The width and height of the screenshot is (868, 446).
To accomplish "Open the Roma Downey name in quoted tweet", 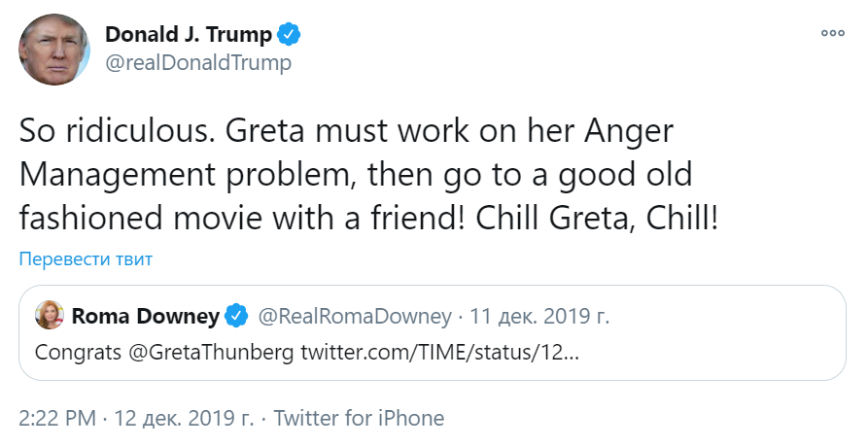I will pyautogui.click(x=145, y=317).
